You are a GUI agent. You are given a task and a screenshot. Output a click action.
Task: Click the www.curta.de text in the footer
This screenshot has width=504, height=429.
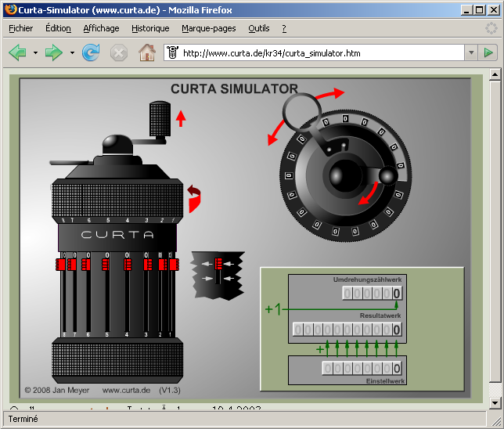click(x=126, y=390)
